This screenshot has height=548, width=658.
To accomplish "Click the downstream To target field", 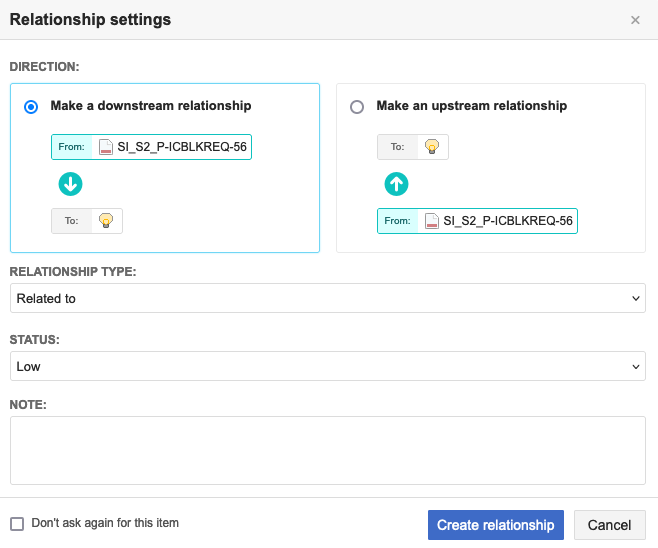I will pyautogui.click(x=87, y=221).
